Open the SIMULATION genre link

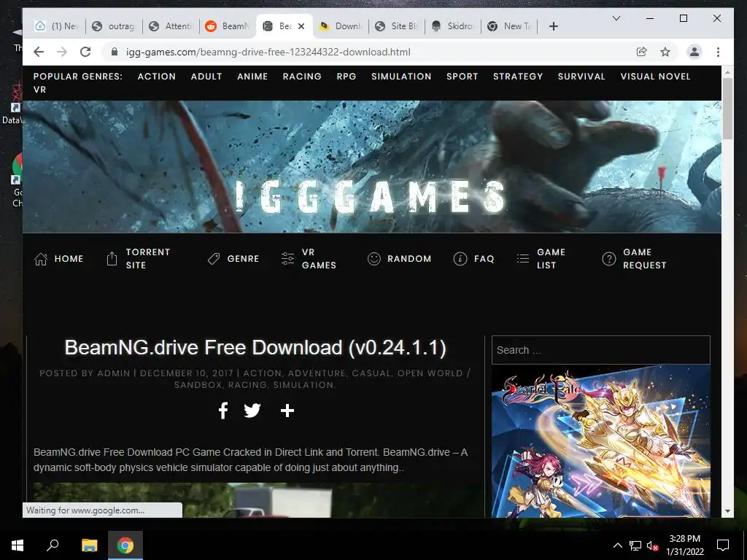tap(401, 76)
